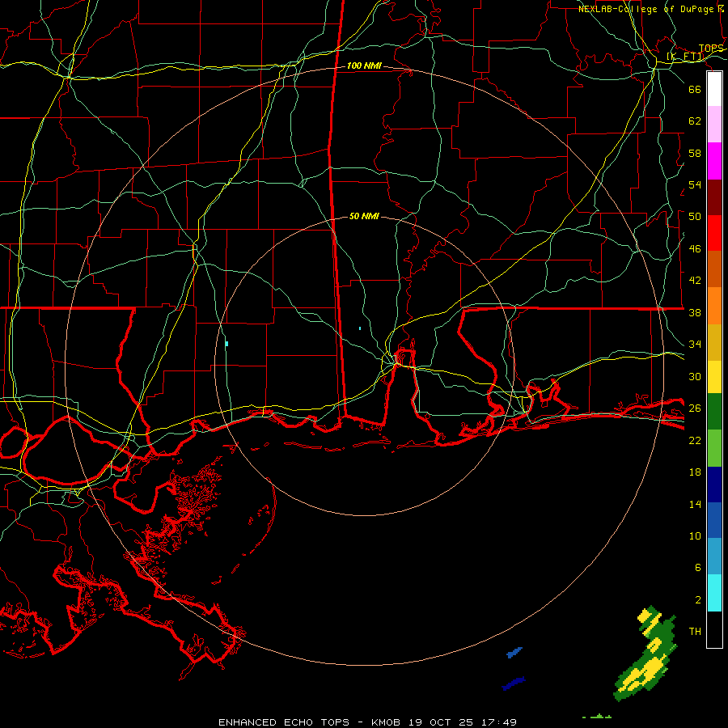The image size is (728, 728).
Task: Click the magenta 58 kft legend swatch
Action: tap(714, 161)
